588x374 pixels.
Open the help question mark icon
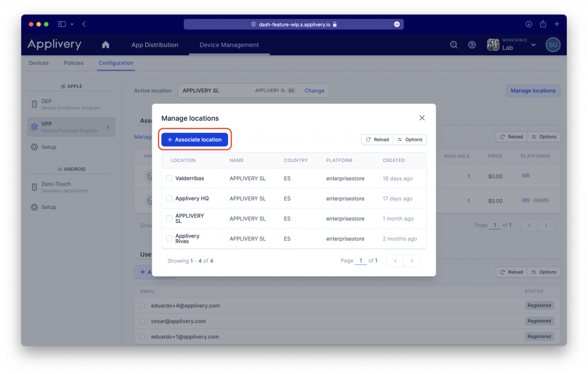point(472,45)
